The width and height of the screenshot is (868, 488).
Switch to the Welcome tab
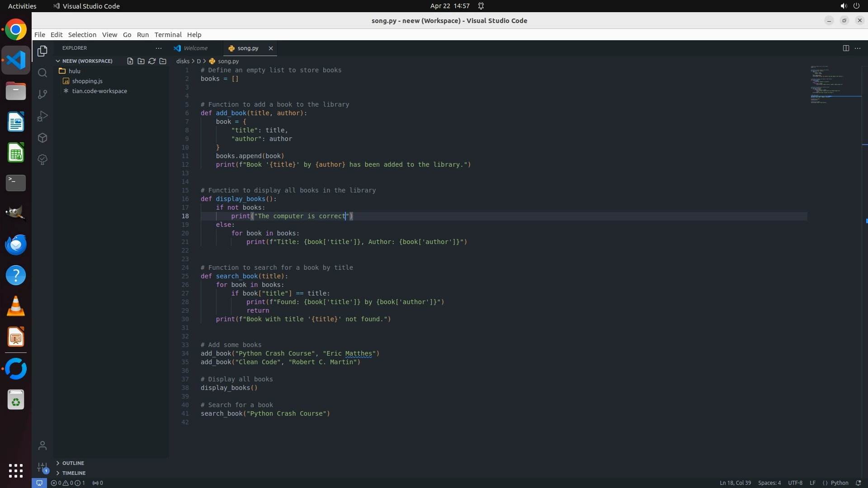tap(195, 48)
